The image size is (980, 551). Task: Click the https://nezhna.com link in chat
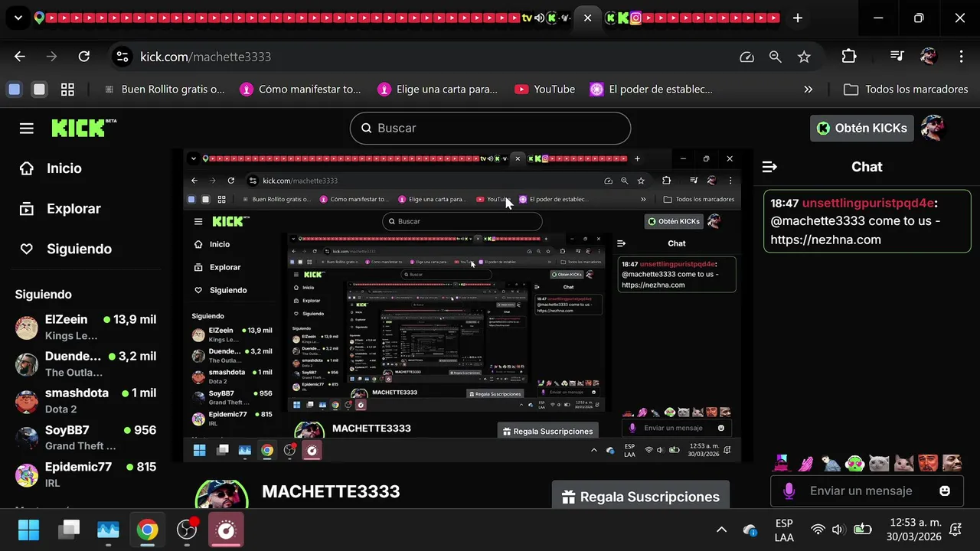point(825,240)
